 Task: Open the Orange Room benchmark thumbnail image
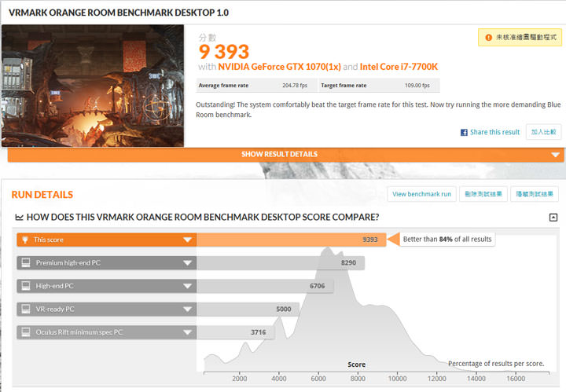[93, 85]
